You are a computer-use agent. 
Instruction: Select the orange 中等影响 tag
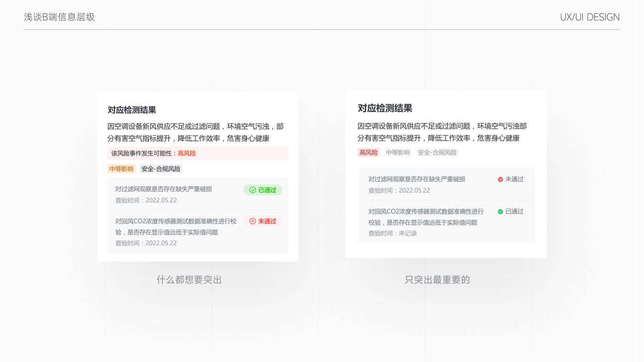[121, 169]
